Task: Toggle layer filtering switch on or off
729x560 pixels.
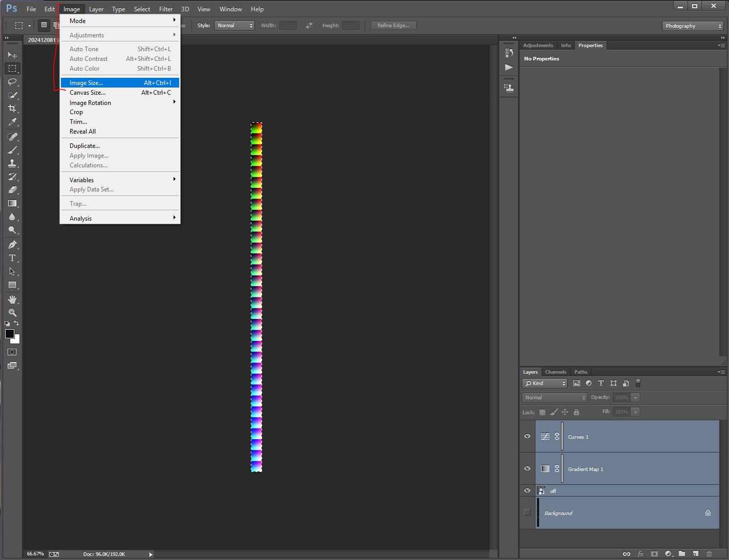Action: tap(638, 383)
